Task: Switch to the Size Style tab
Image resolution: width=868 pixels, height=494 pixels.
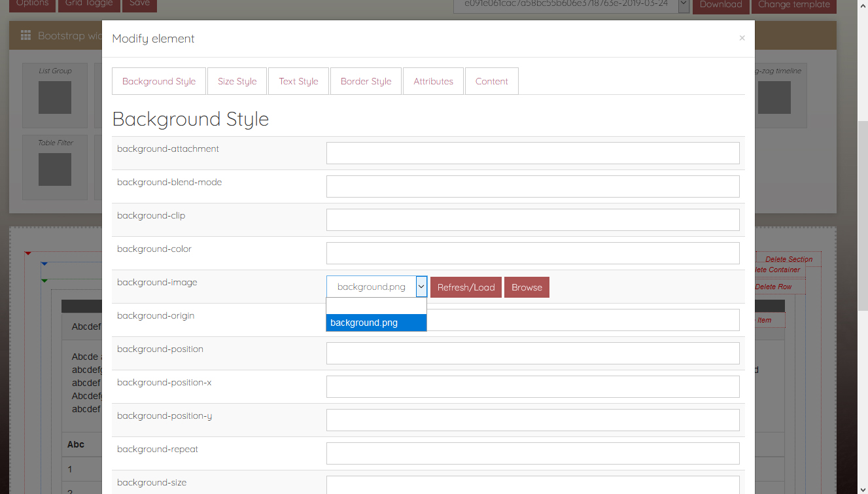Action: pos(237,81)
